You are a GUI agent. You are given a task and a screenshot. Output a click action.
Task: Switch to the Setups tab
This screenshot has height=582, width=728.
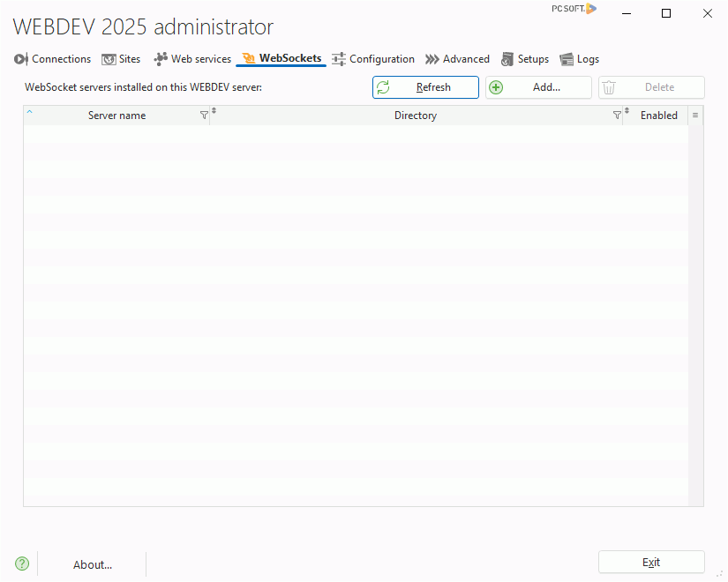click(525, 59)
